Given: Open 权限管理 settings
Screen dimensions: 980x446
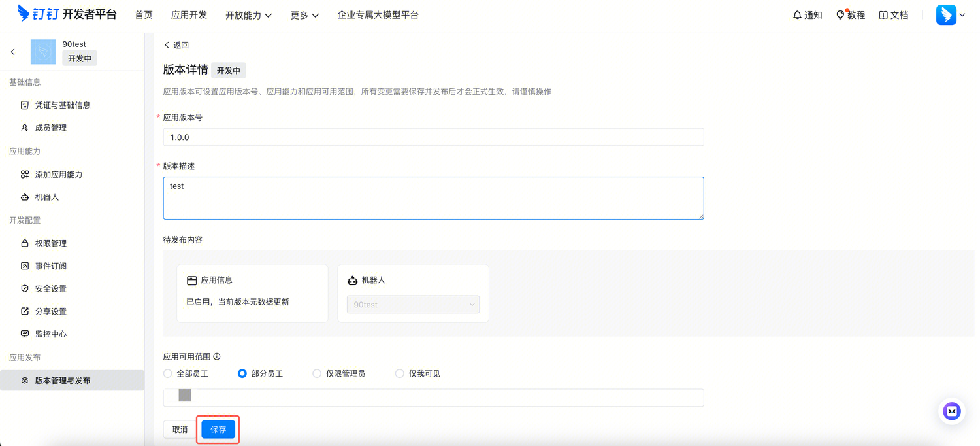Looking at the screenshot, I should (51, 243).
